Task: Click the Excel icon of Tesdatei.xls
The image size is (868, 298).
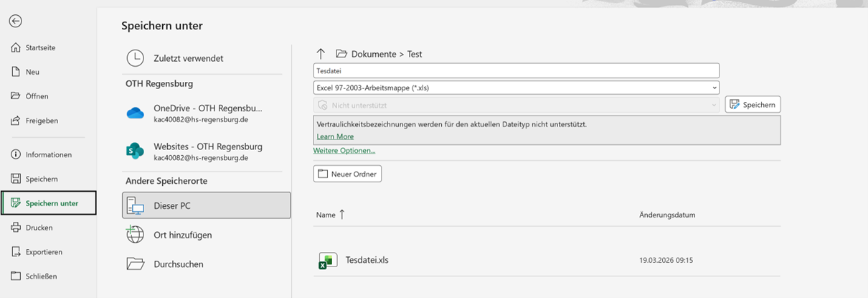Action: tap(328, 261)
